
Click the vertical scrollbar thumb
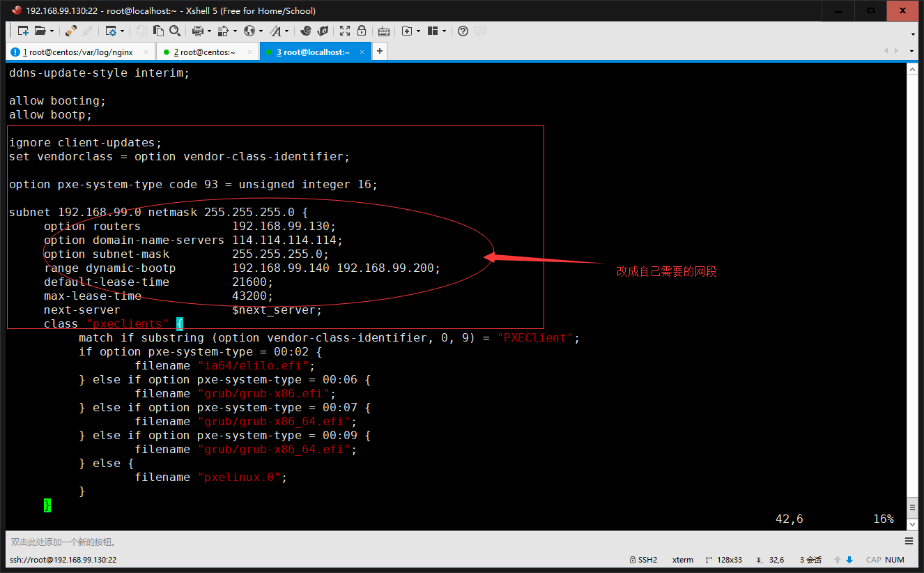911,507
